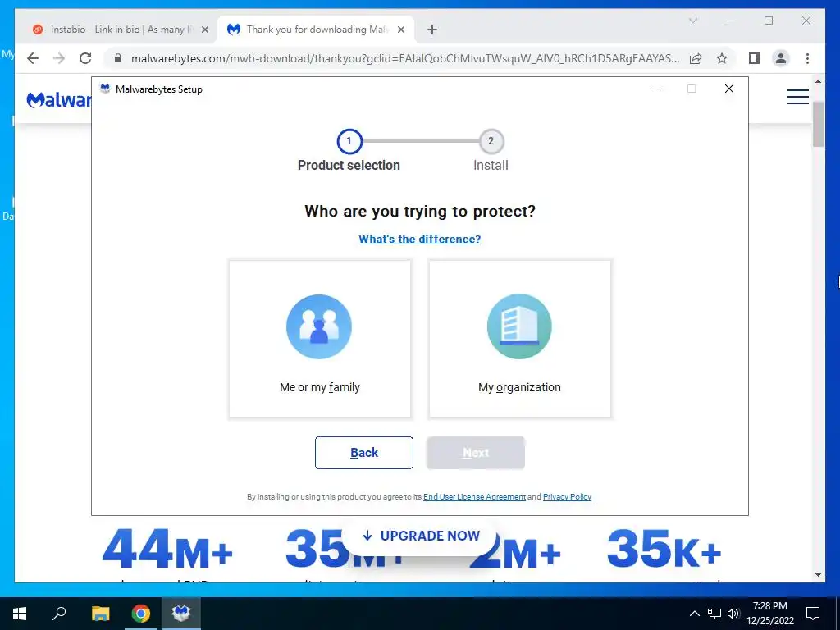Switch to the Thank you for downloading tab

315,30
